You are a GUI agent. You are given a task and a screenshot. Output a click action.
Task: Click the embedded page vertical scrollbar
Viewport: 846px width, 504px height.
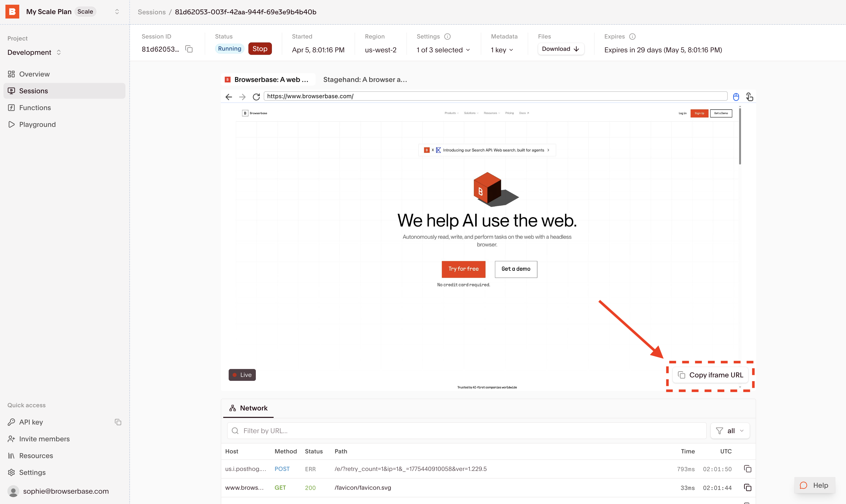(740, 136)
